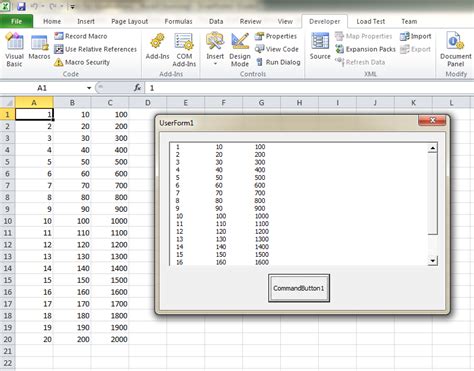The height and width of the screenshot is (371, 474).
Task: Click CommandButton1 in UserForm1
Action: click(299, 288)
